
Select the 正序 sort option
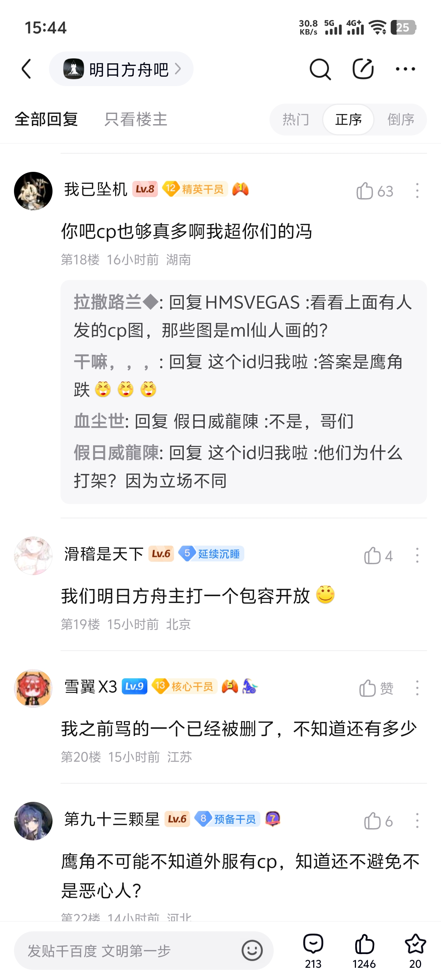click(x=348, y=119)
